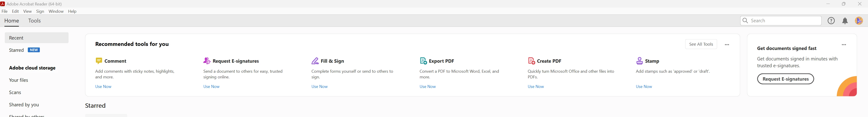
Task: Click the Adobe cloud storage heading
Action: click(x=32, y=68)
